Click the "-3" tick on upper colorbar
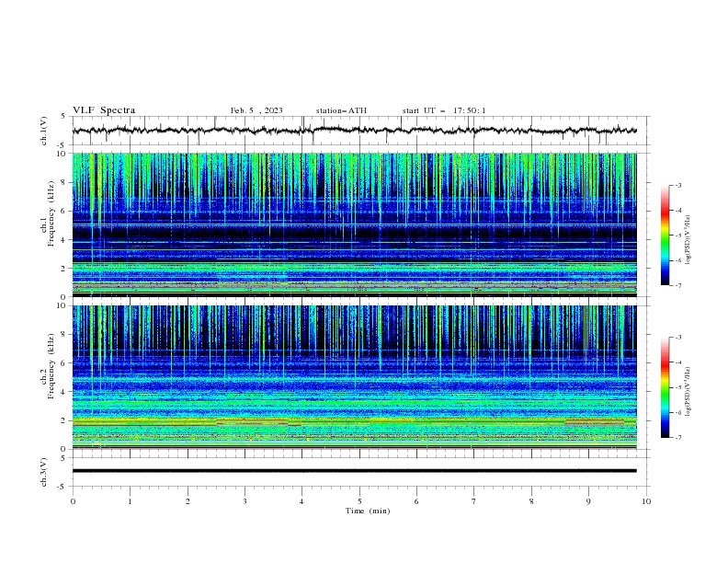This screenshot has height=563, width=728. tap(677, 185)
